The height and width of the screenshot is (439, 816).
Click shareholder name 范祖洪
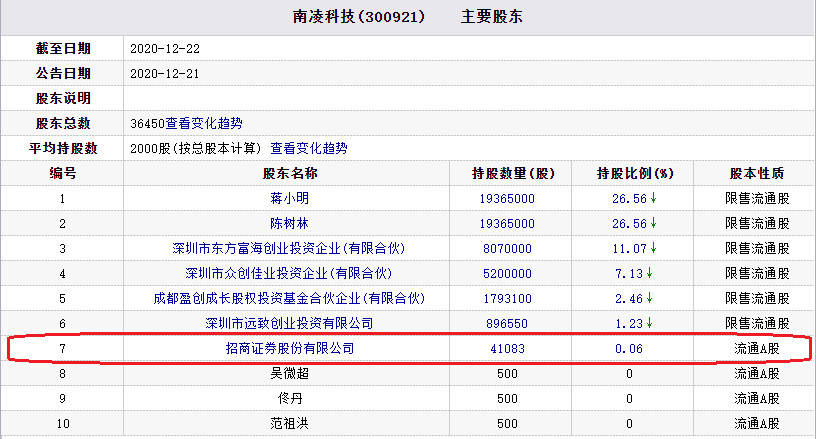coord(289,423)
